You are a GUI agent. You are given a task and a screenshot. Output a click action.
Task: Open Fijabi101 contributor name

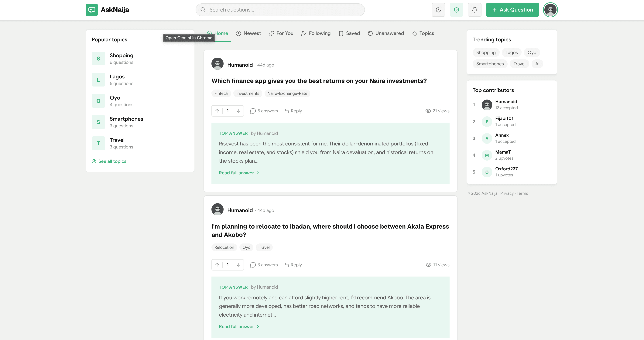[x=504, y=118]
